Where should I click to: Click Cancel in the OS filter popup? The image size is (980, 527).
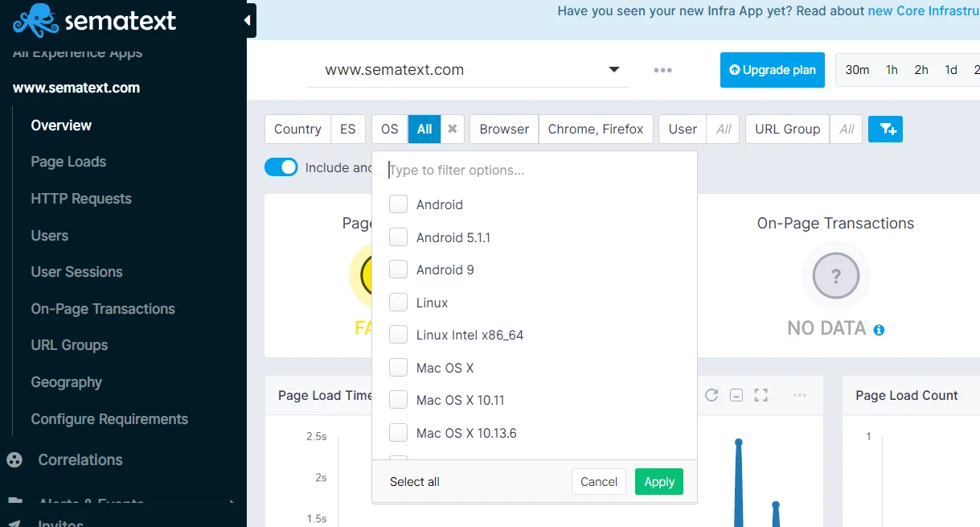[x=599, y=482]
